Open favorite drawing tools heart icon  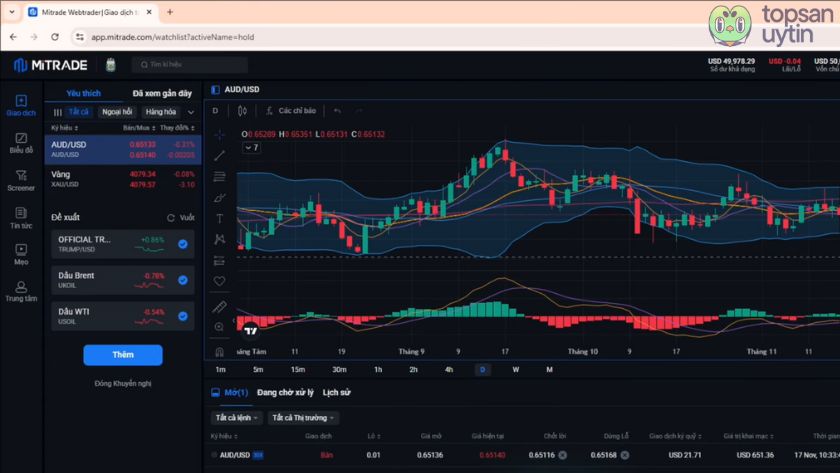click(219, 281)
